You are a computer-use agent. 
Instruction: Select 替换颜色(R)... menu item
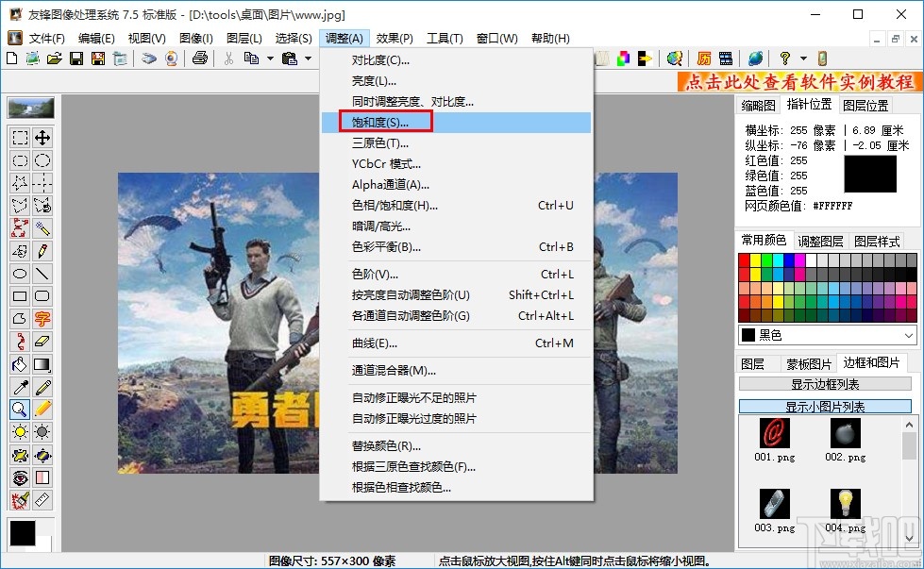tap(457, 446)
